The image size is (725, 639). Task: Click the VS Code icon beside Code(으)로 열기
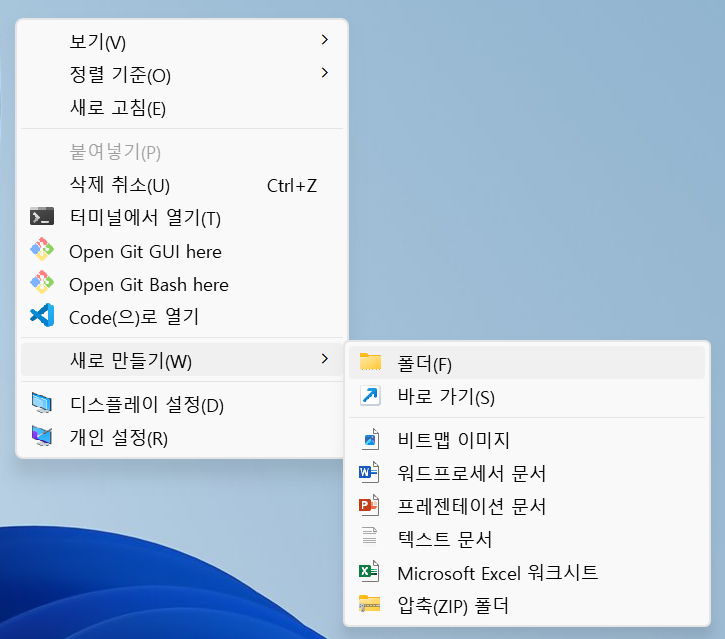[x=41, y=317]
